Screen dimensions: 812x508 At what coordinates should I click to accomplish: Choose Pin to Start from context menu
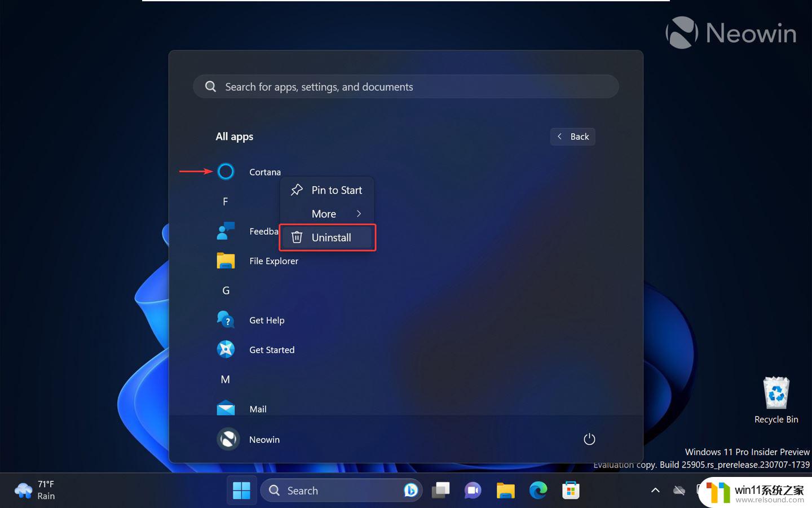coord(327,190)
